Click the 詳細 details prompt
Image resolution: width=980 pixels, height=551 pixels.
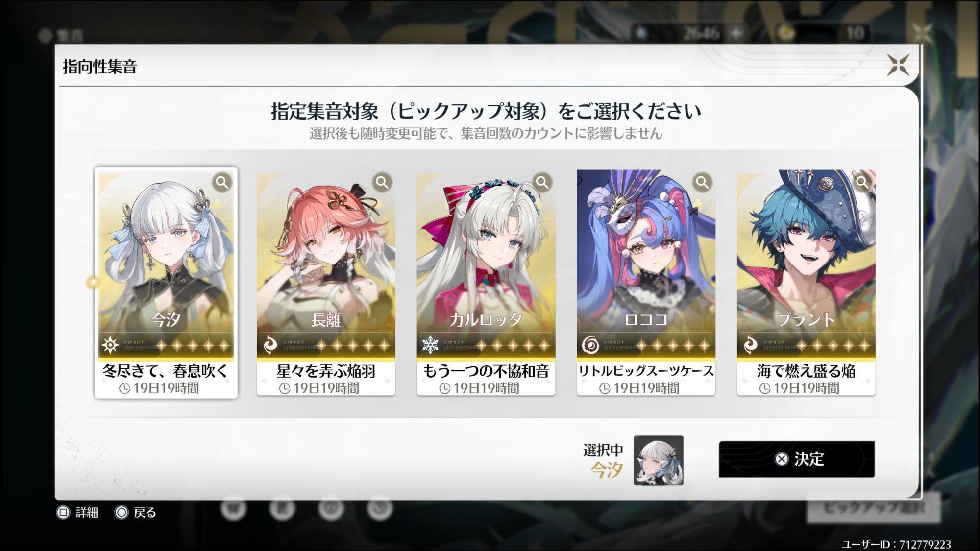[x=78, y=513]
